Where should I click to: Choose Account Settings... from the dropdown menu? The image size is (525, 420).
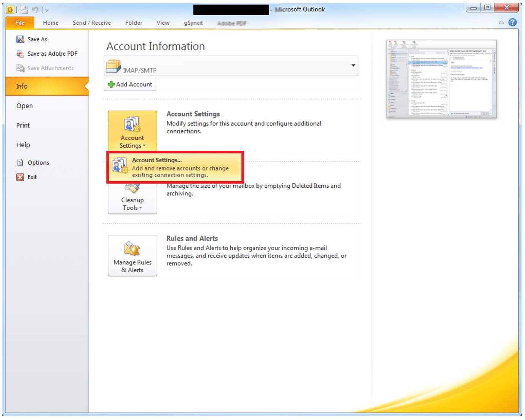(175, 167)
